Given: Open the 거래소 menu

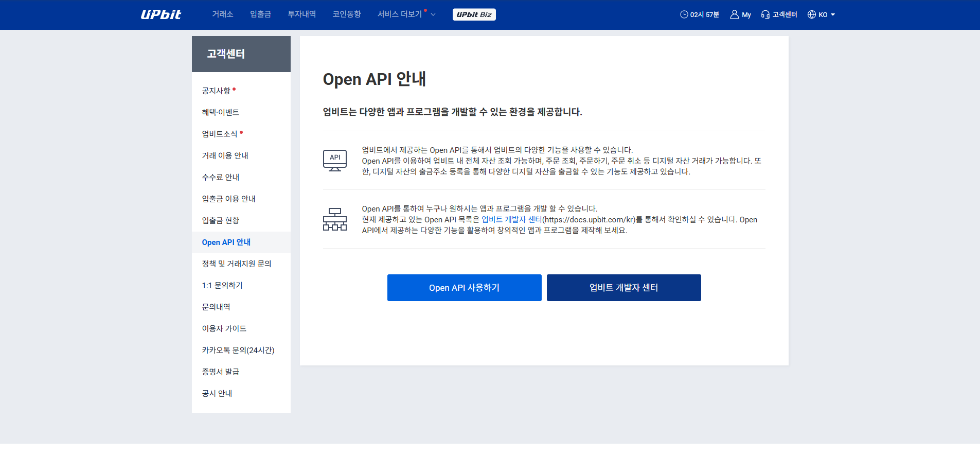Looking at the screenshot, I should (x=223, y=14).
